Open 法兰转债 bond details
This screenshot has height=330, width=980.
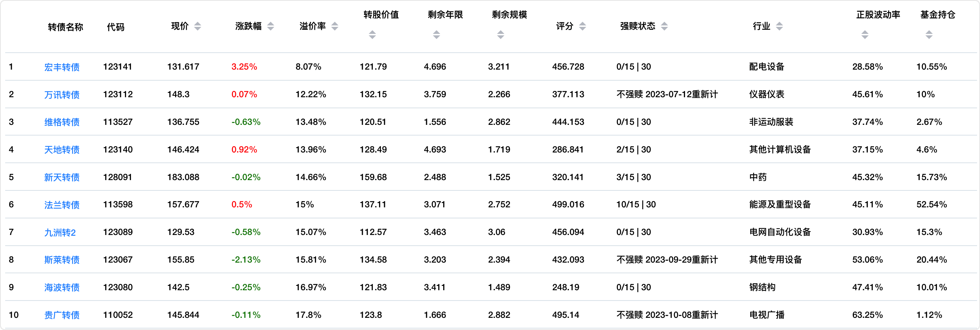(62, 205)
